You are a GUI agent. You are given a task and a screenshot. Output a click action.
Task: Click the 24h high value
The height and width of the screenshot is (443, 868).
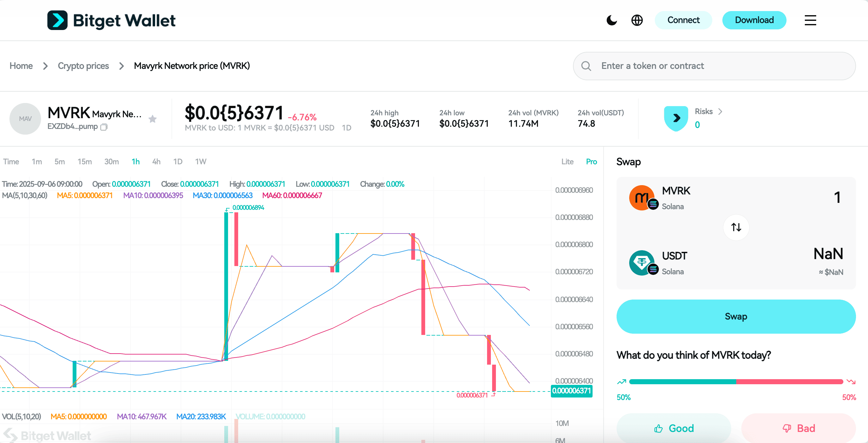pos(395,124)
